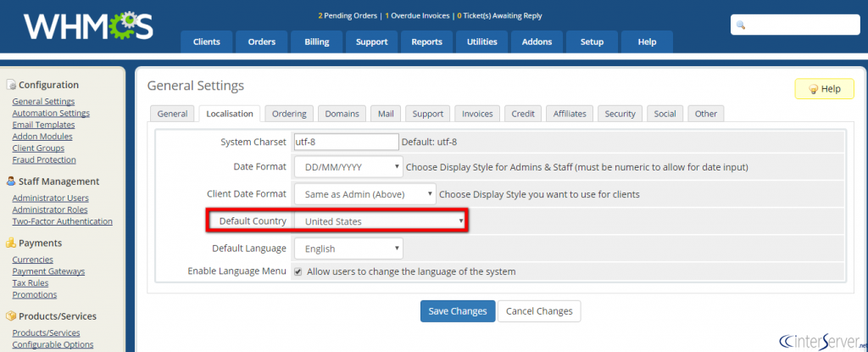Select the Localisation tab

pyautogui.click(x=230, y=114)
